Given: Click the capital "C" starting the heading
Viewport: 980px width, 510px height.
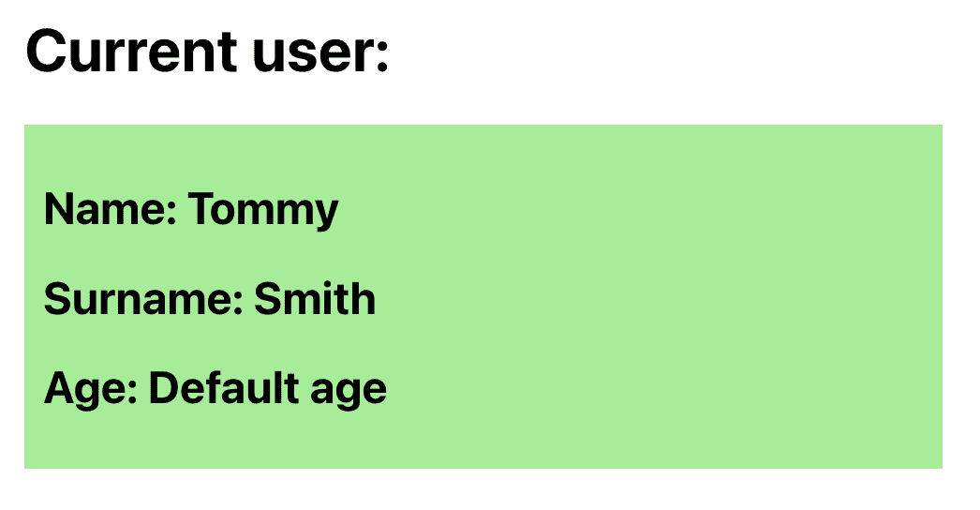Looking at the screenshot, I should [45, 51].
